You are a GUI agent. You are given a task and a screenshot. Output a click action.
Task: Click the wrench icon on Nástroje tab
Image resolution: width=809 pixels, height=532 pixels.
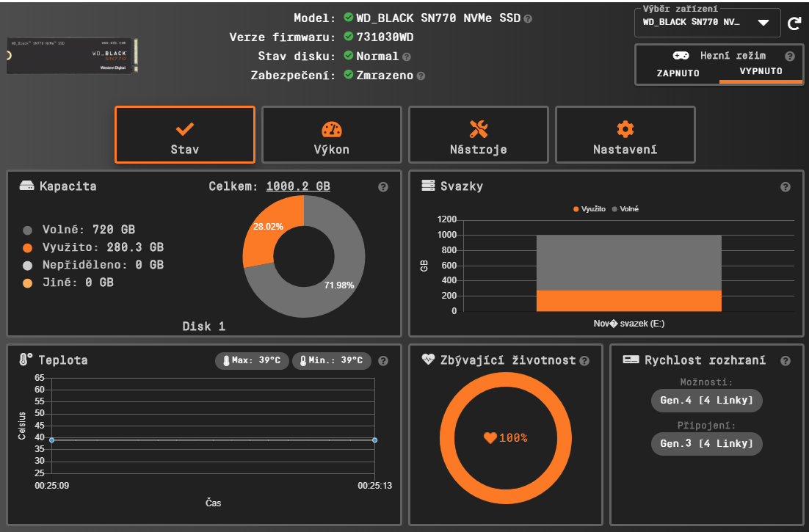[479, 129]
